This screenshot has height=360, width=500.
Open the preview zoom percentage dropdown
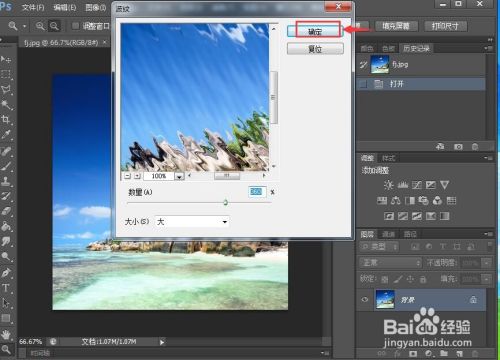[179, 176]
